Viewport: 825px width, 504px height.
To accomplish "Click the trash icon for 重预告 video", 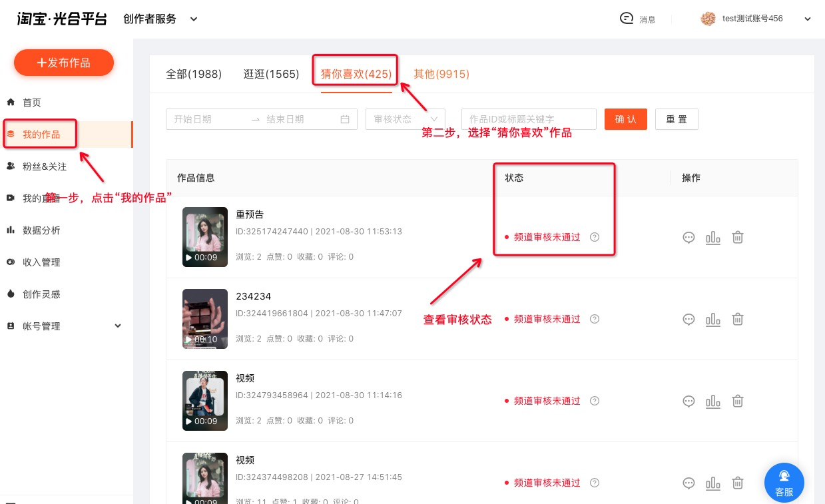I will click(x=738, y=238).
